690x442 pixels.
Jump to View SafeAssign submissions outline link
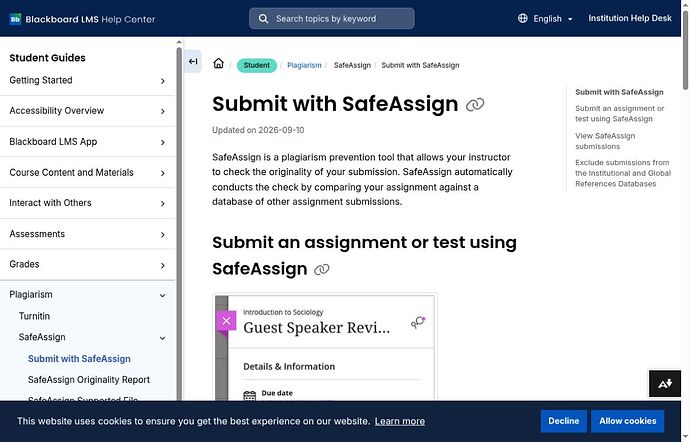click(x=605, y=141)
